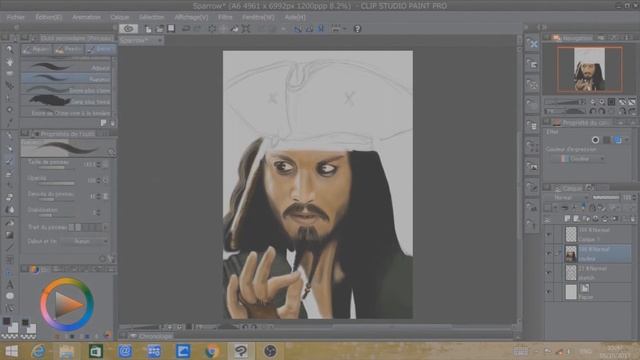640x360 pixels.
Task: Click the New document icon in command bar
Action: 148,29
